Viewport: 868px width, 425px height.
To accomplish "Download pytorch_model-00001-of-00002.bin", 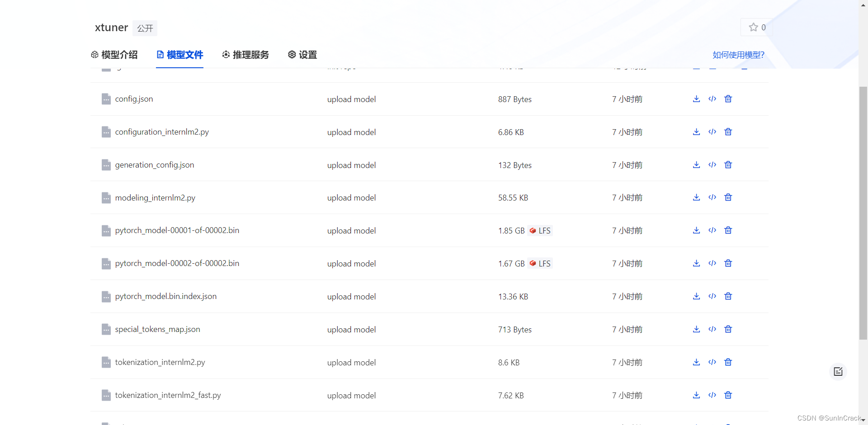I will [696, 230].
